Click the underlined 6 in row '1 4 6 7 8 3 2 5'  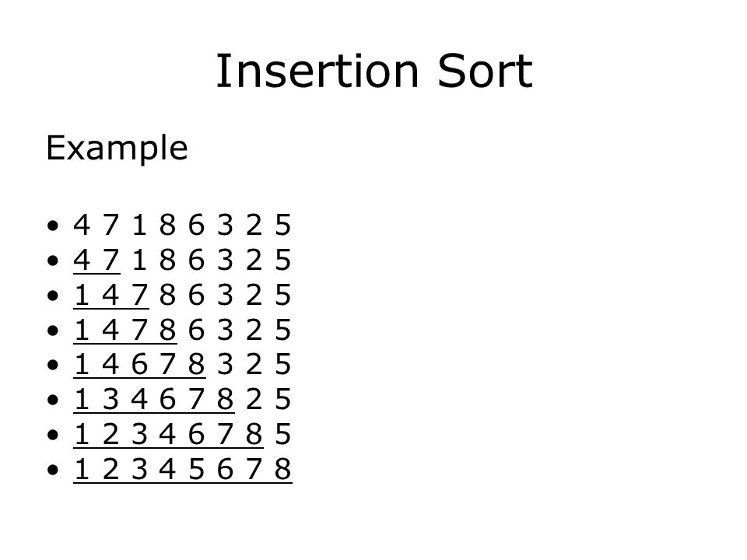click(139, 364)
